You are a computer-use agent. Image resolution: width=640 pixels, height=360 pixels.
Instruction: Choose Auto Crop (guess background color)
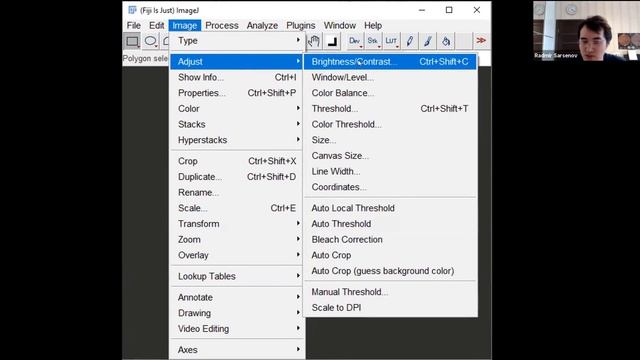390,271
